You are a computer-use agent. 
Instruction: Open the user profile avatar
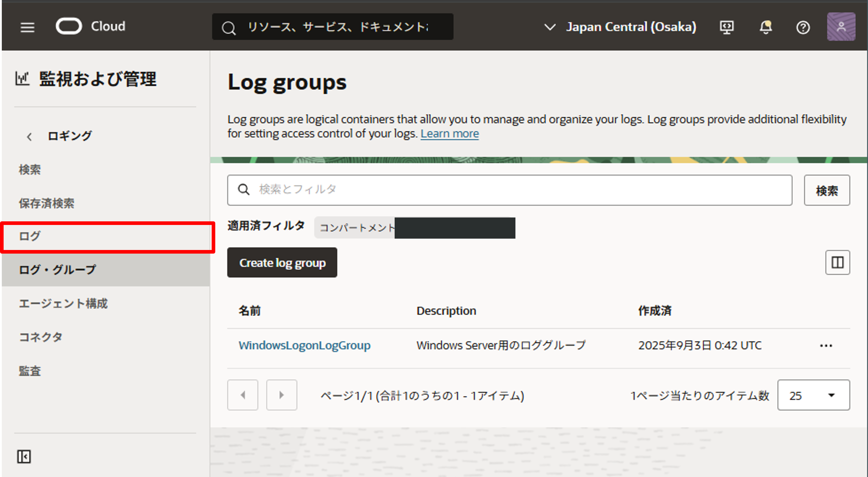pos(841,27)
